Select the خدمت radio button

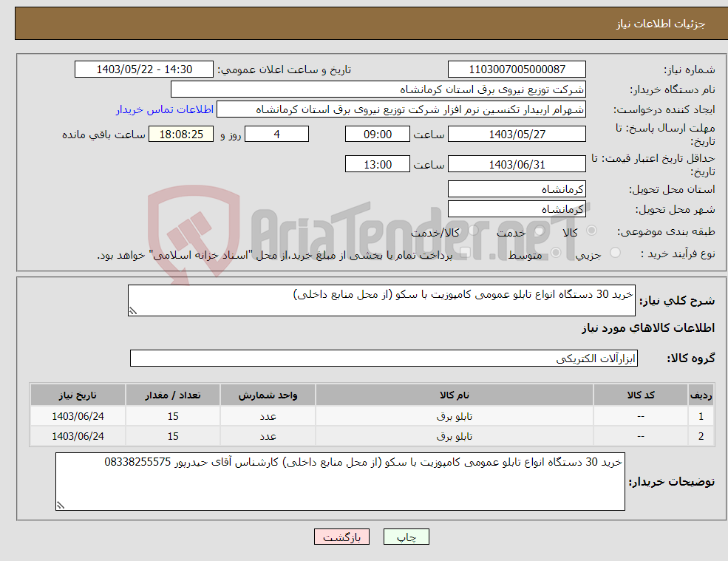539,231
